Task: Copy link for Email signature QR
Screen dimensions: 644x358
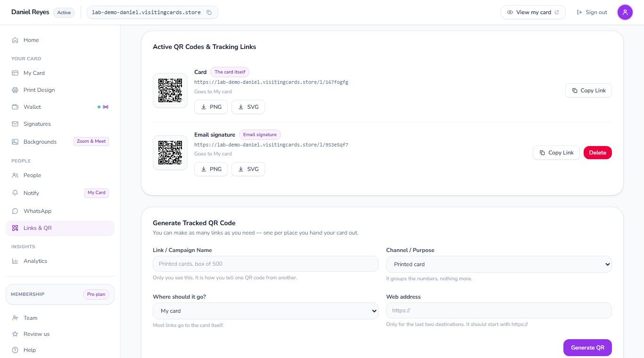Action: point(556,153)
